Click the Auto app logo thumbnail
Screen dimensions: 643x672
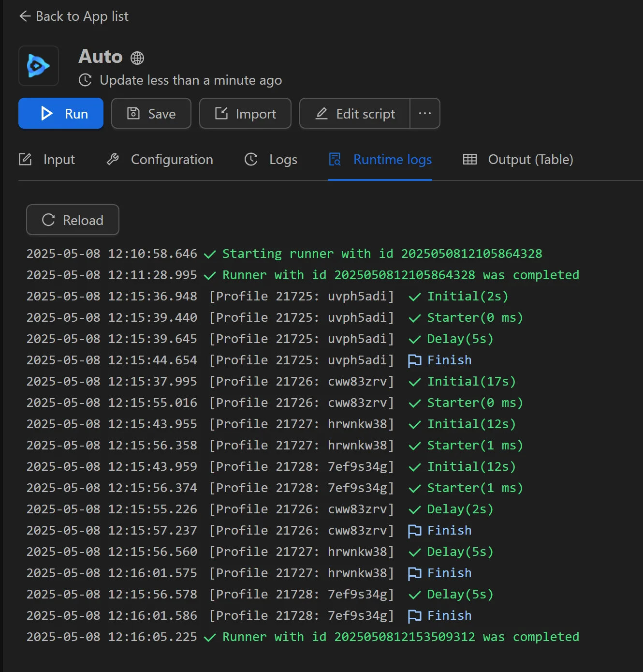pos(38,65)
